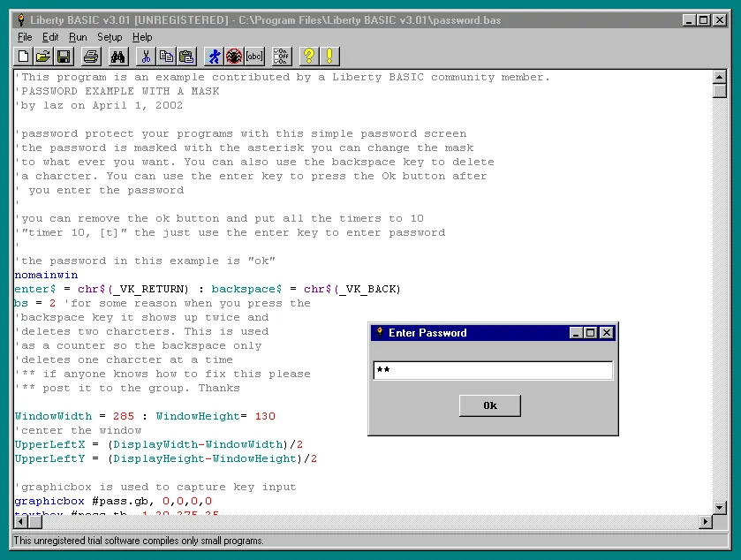Click the Ok button in Enter Password dialog
This screenshot has height=560, width=741.
(x=490, y=405)
